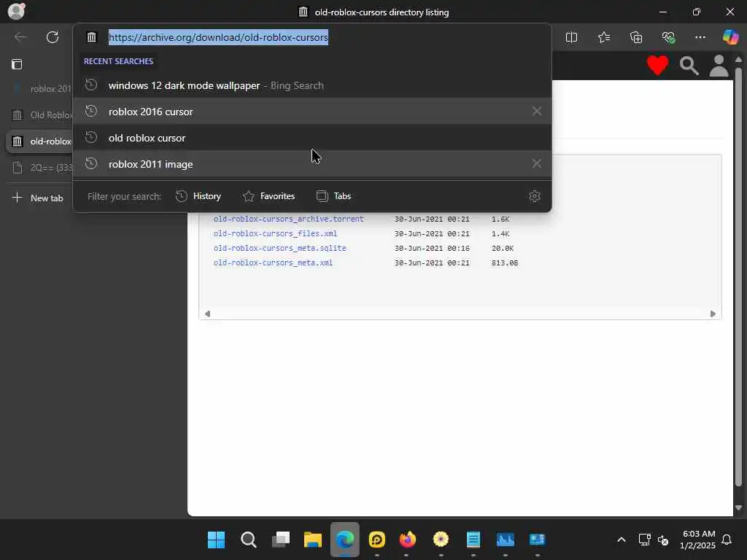Open split screen view icon

click(571, 37)
